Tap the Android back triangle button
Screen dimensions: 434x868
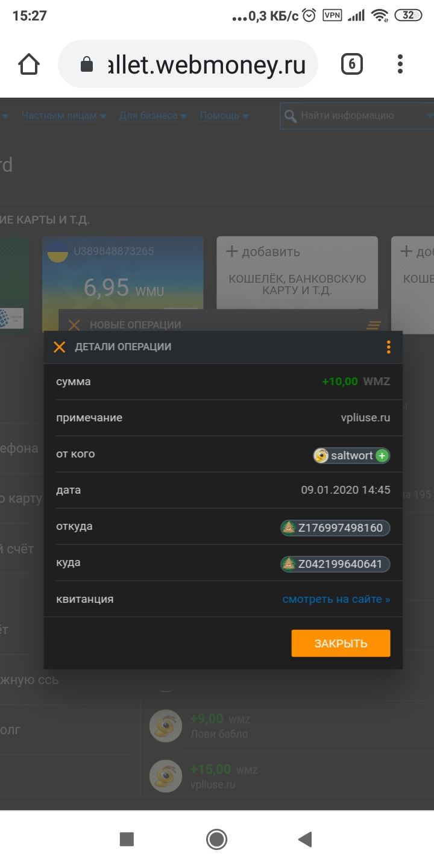click(305, 839)
